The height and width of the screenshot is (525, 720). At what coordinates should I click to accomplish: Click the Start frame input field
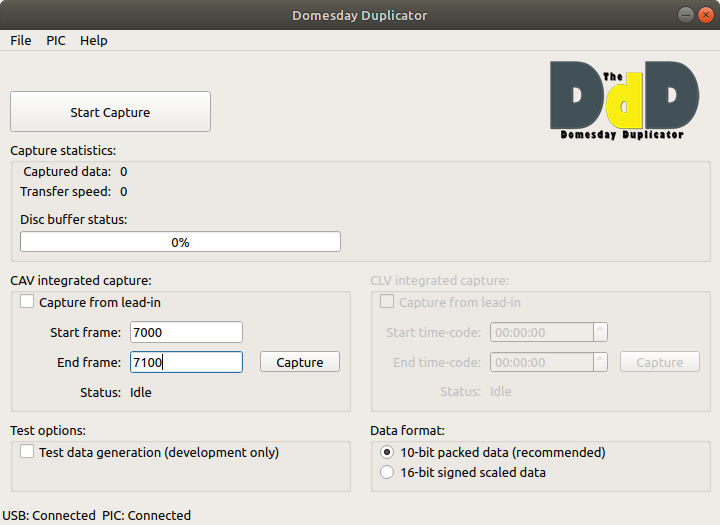point(186,332)
